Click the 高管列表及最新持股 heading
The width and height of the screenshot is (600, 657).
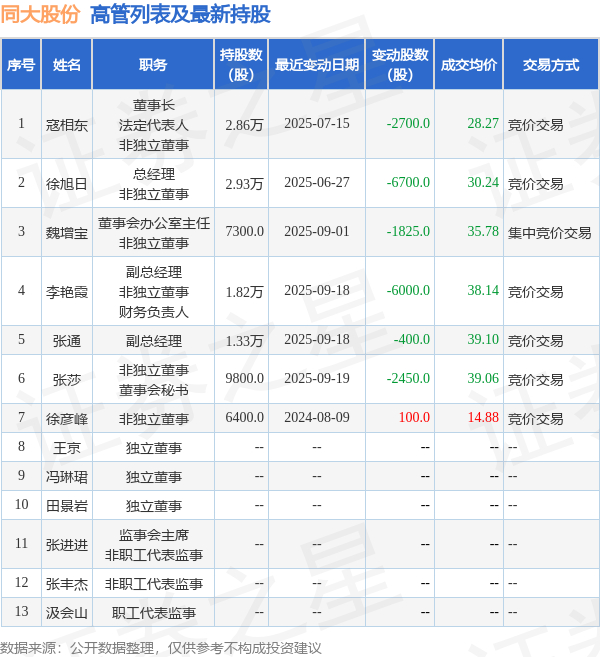pos(180,14)
